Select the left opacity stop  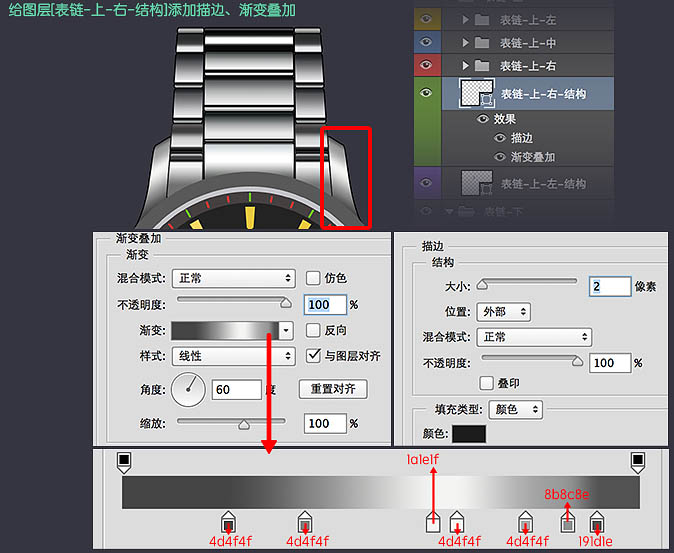click(x=124, y=462)
